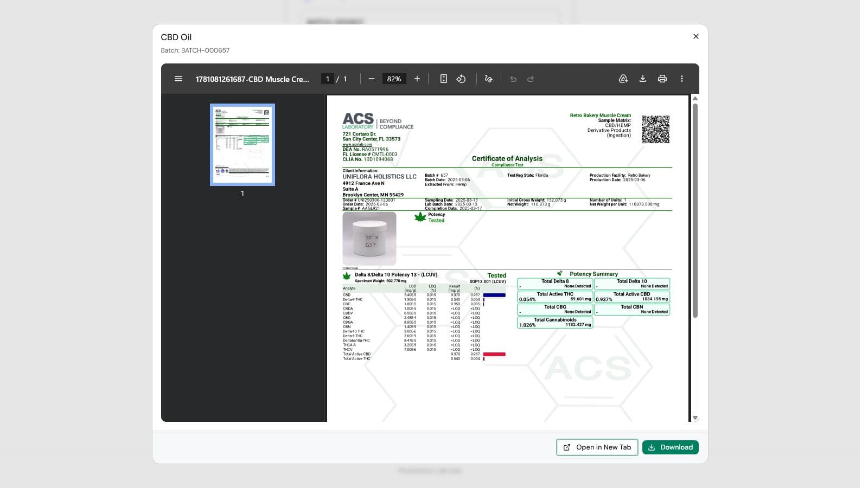Click the zoom in plus icon
868x488 pixels.
pos(417,79)
